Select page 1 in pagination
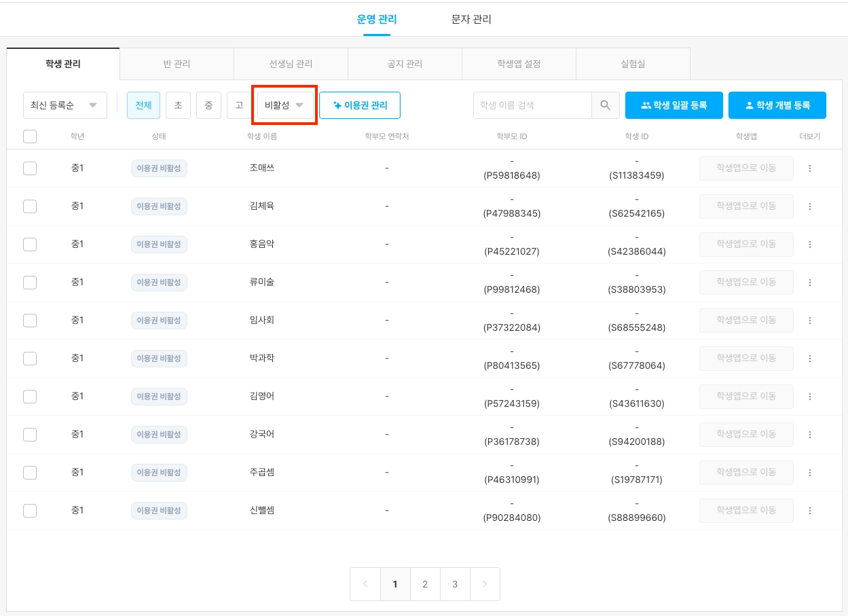 (x=395, y=584)
